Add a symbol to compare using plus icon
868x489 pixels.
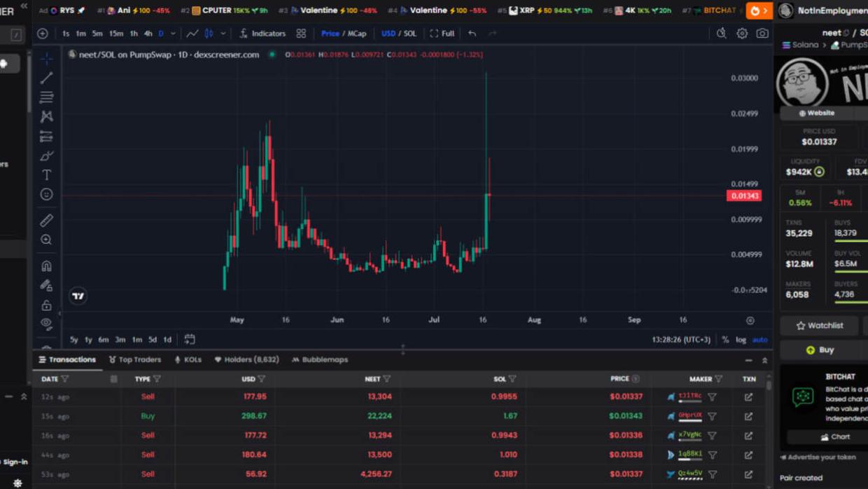(43, 33)
